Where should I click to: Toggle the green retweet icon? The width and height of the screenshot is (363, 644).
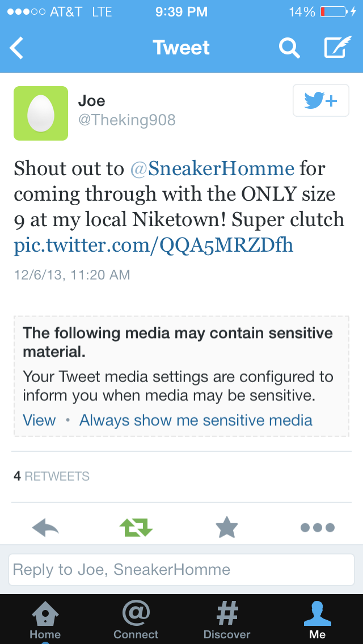coord(136,527)
